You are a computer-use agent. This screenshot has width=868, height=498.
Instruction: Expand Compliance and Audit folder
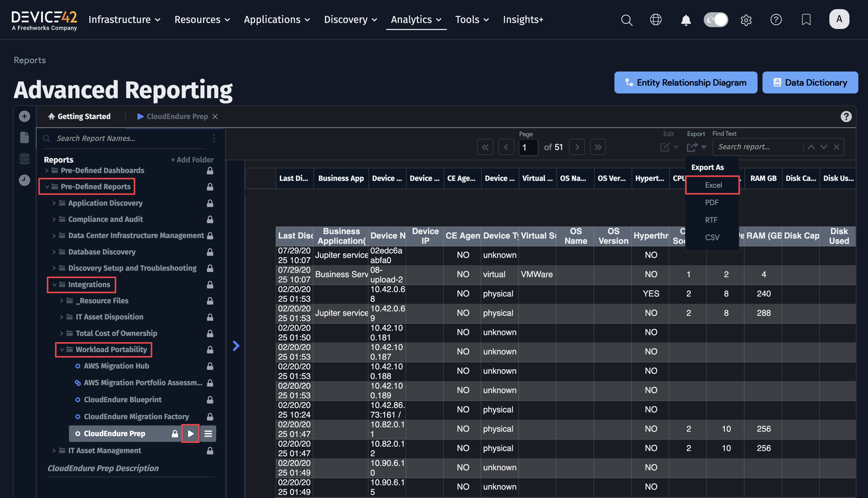pos(54,219)
